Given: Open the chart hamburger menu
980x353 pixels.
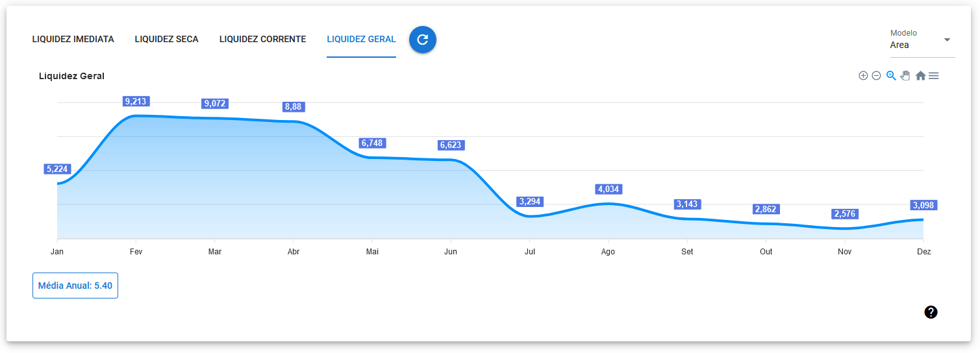Looking at the screenshot, I should click(934, 76).
